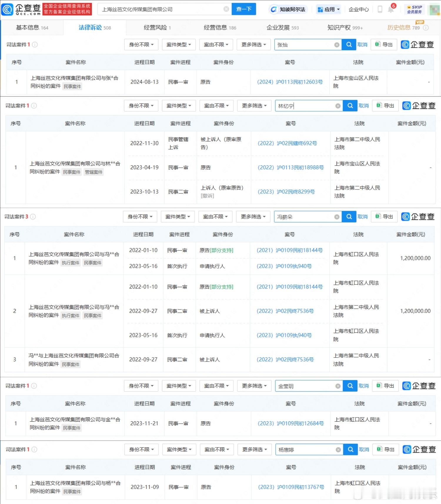Search cases for 杨惠婷 with magnifier button
441x504 pixels.
pos(350,450)
